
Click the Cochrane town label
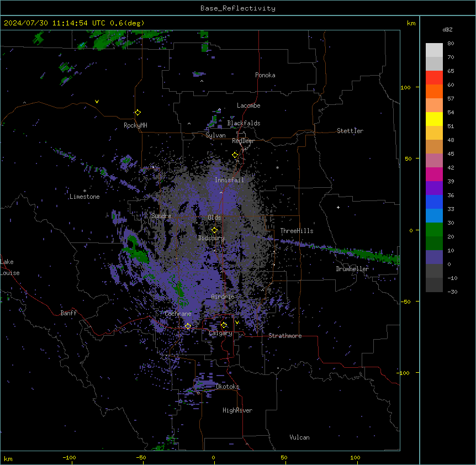click(x=178, y=314)
